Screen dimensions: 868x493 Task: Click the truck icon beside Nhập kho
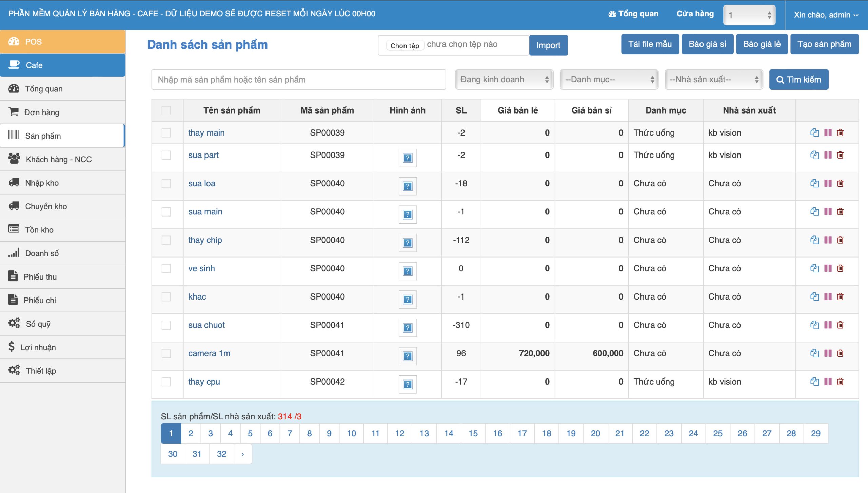(x=14, y=182)
